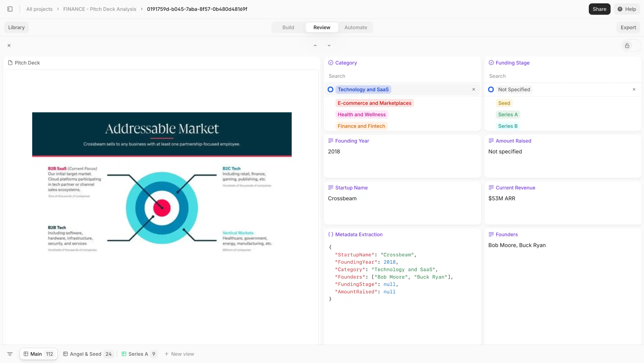Click the close X on Technology and SaaS tag
Viewport: 644px width, 363px height.
point(474,89)
